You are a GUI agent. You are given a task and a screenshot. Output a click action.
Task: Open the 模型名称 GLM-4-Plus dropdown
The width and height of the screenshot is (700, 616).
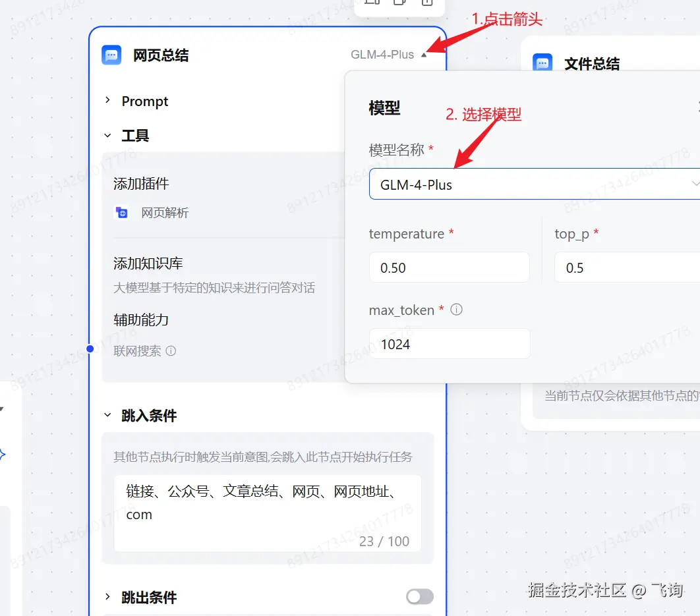[x=535, y=184]
